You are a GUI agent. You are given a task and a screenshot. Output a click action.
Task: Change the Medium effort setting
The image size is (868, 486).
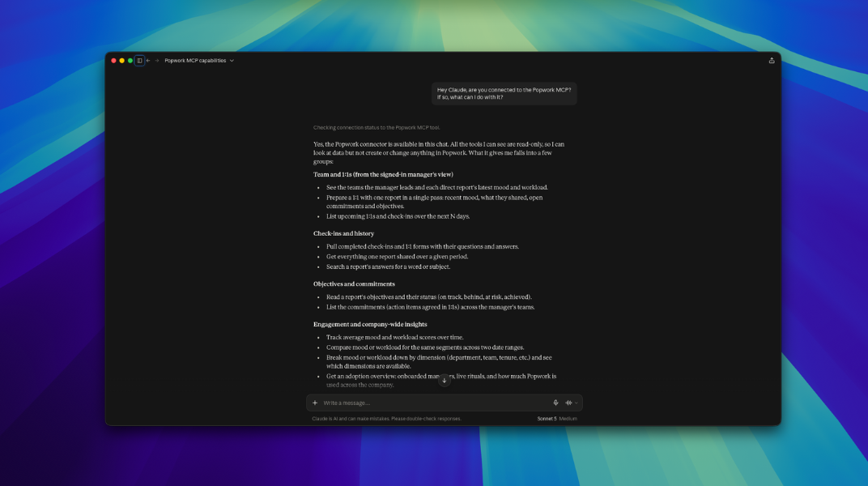click(568, 419)
